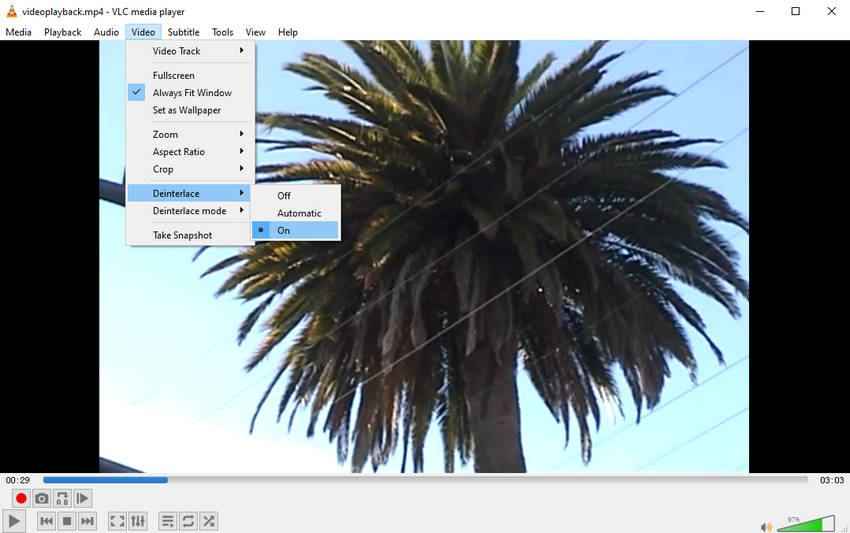Toggle the A-B loop button
The width and height of the screenshot is (850, 533).
(x=62, y=498)
